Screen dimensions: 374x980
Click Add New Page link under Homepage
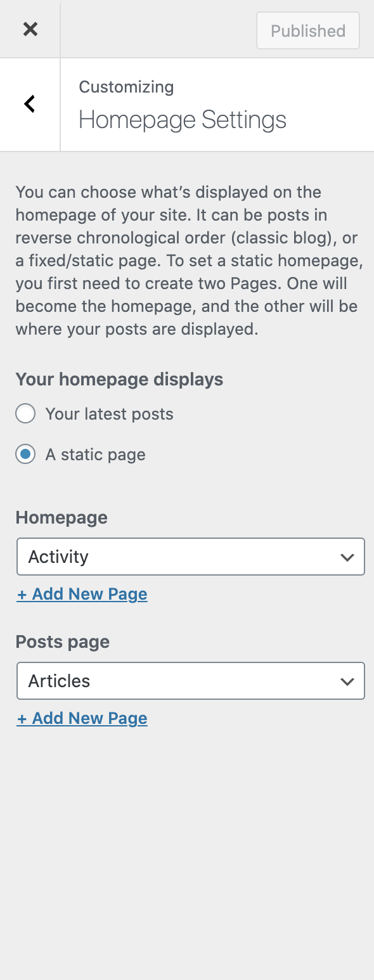click(82, 594)
